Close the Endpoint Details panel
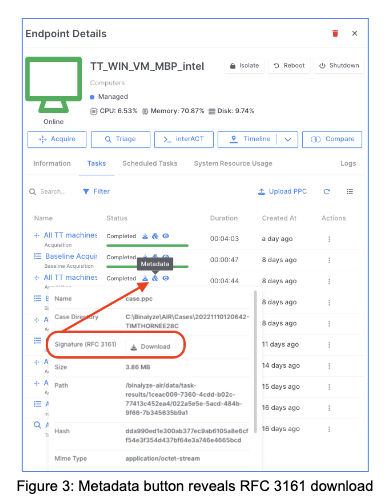Image resolution: width=392 pixels, height=501 pixels. point(355,33)
